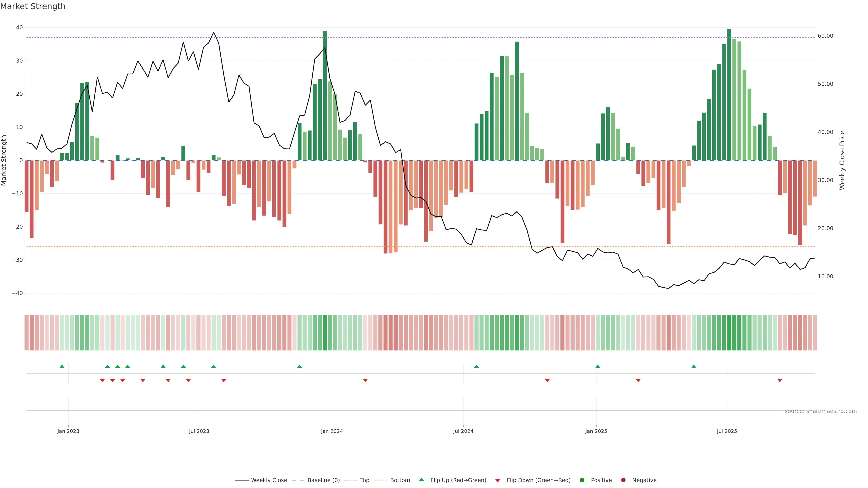Viewport: 868px width, 488px height.
Task: Click flip-up triangle just after Jul 2024
Action: point(476,366)
